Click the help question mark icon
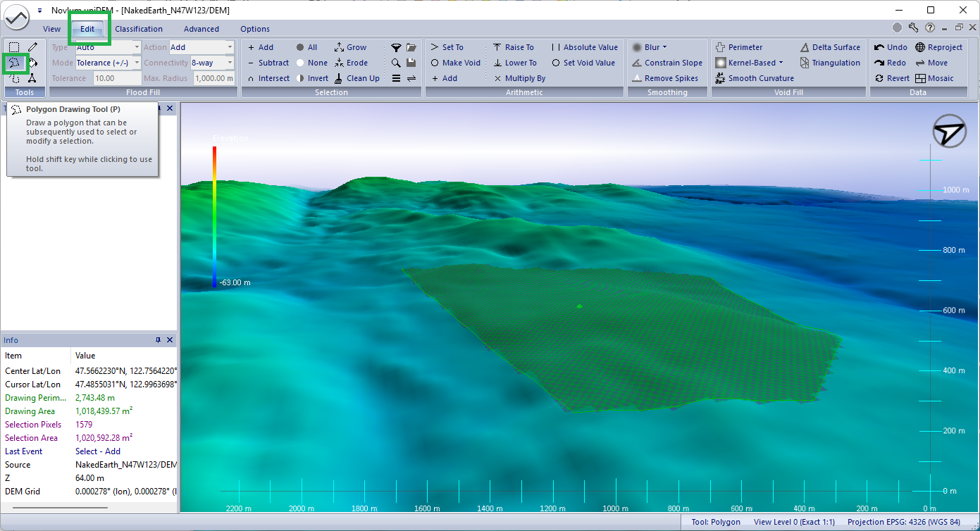The width and height of the screenshot is (980, 531). point(930,28)
